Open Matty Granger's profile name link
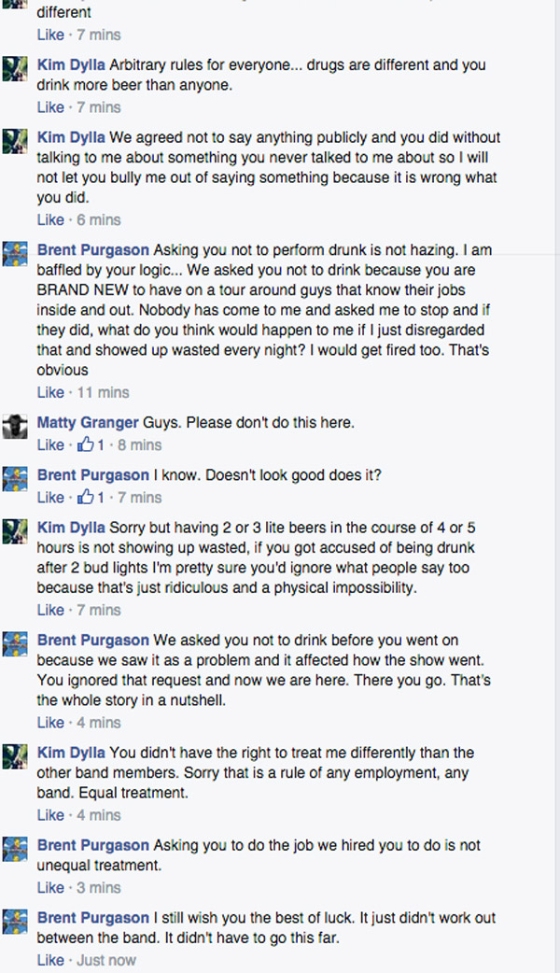The image size is (560, 973). [x=88, y=422]
